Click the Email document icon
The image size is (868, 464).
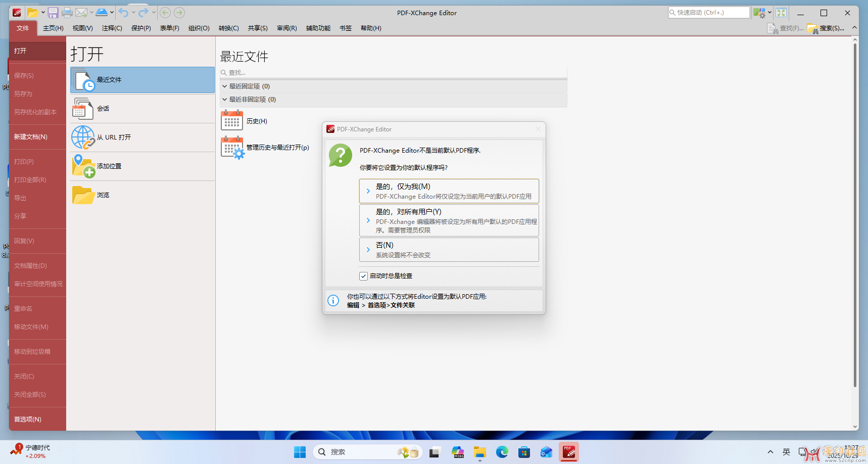click(82, 13)
